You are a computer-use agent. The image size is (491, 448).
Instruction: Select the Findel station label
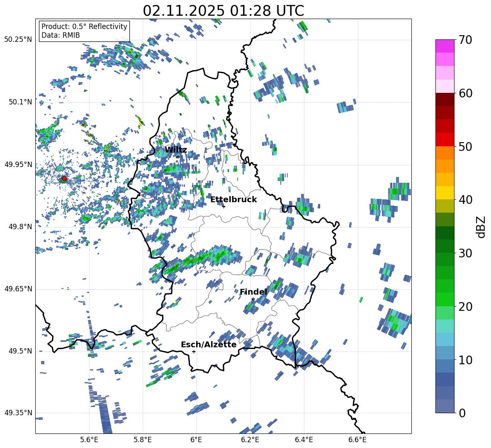[x=253, y=292]
